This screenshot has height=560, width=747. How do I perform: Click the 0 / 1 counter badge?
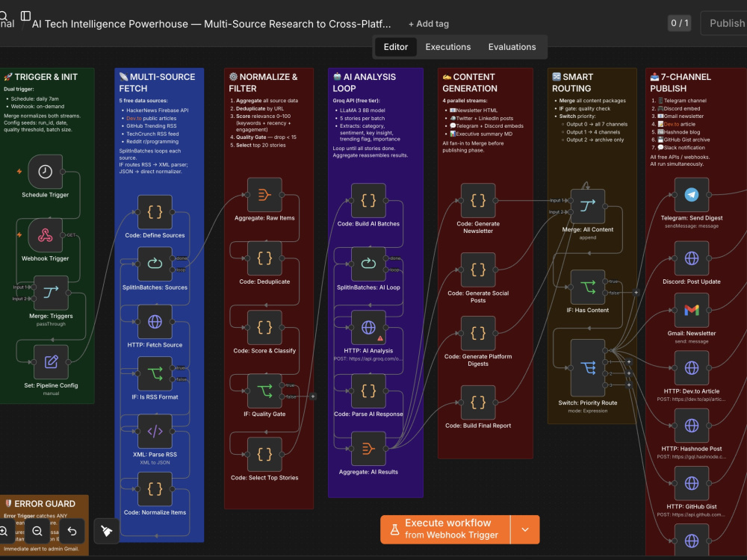[679, 23]
